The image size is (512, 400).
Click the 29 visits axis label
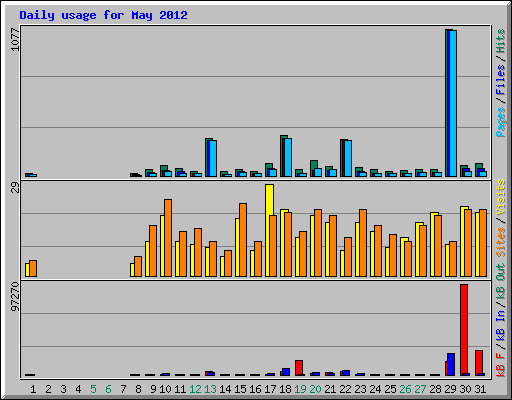tap(15, 188)
